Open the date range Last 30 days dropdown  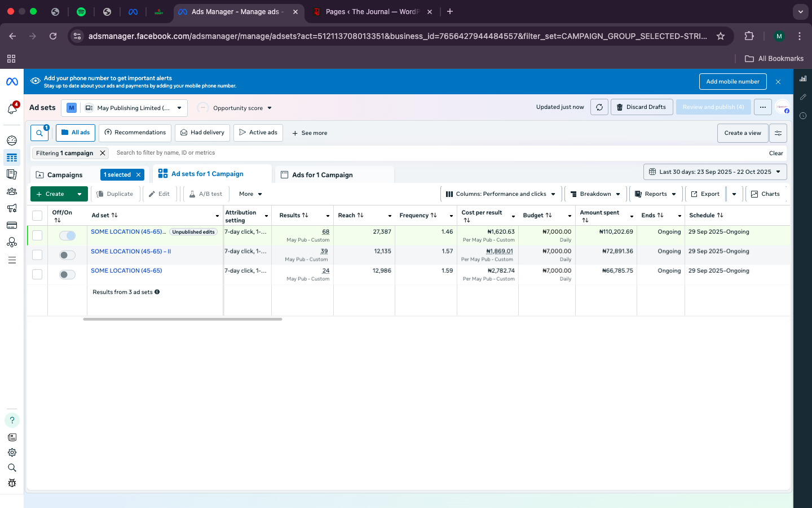click(714, 172)
